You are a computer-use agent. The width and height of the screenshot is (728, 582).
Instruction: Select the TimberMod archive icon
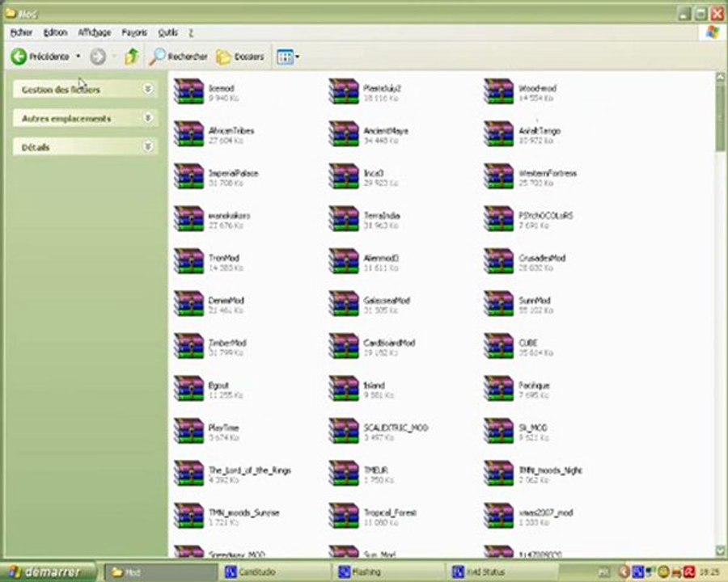(x=188, y=346)
